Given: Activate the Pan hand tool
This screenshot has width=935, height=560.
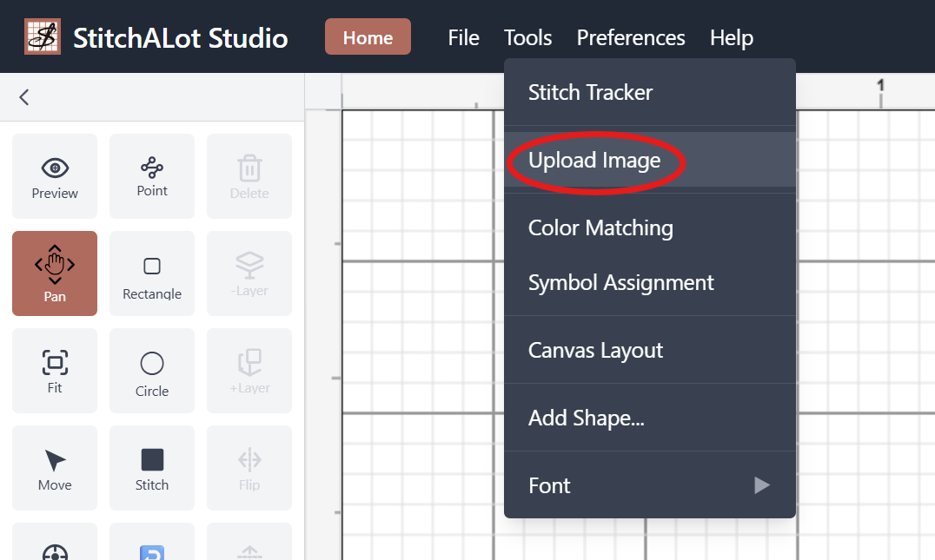Looking at the screenshot, I should [x=55, y=273].
